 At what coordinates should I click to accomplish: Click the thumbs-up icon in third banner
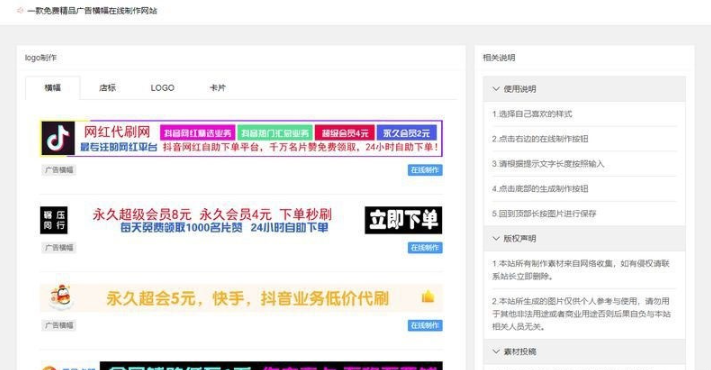(x=428, y=297)
